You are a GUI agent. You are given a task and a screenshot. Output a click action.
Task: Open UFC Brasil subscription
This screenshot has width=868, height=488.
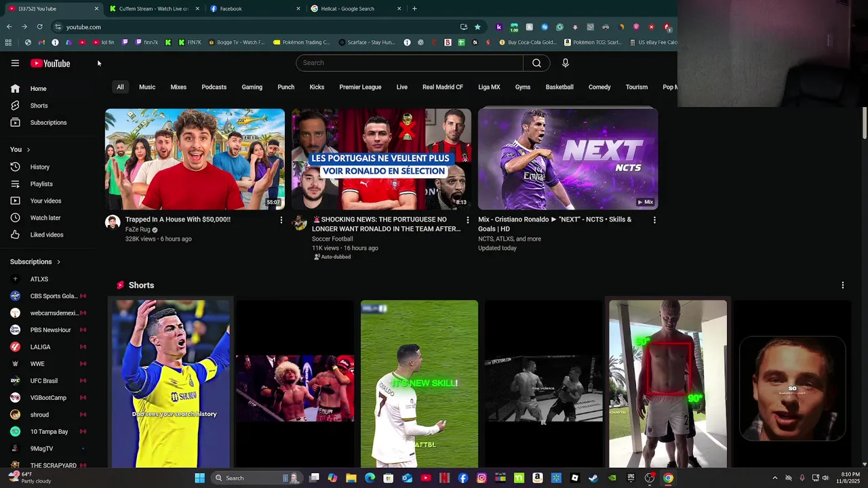point(50,381)
